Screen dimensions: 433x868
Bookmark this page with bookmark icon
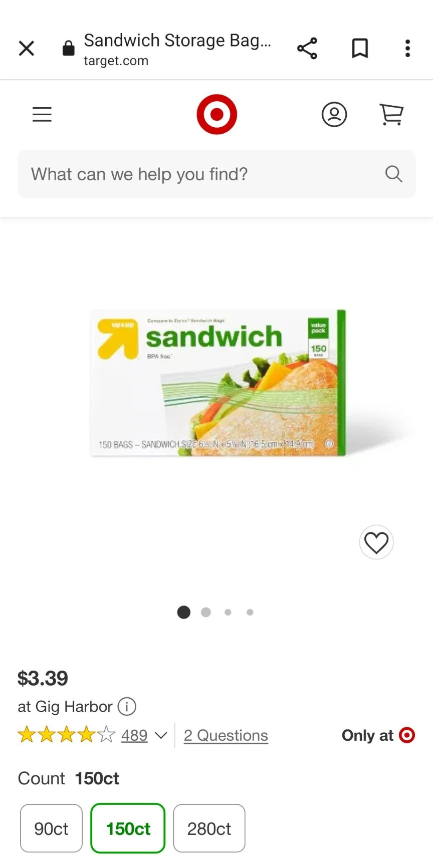coord(360,49)
